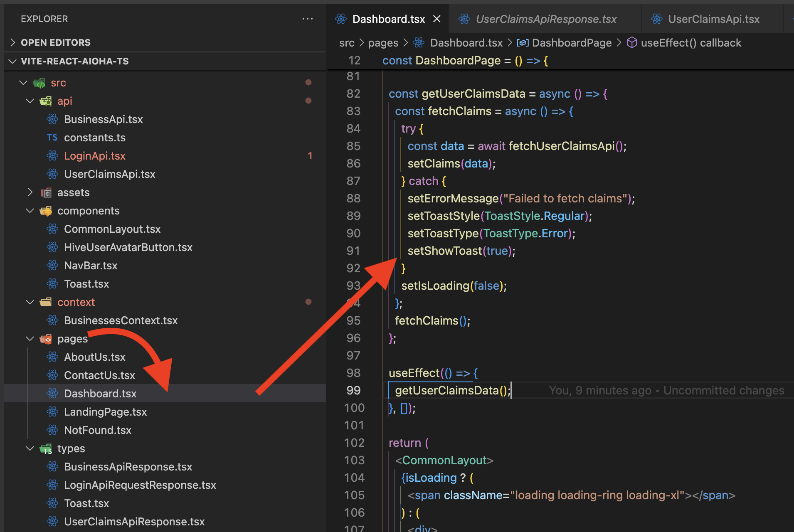Collapse the types folder chevron
This screenshot has height=532, width=794.
tap(30, 448)
